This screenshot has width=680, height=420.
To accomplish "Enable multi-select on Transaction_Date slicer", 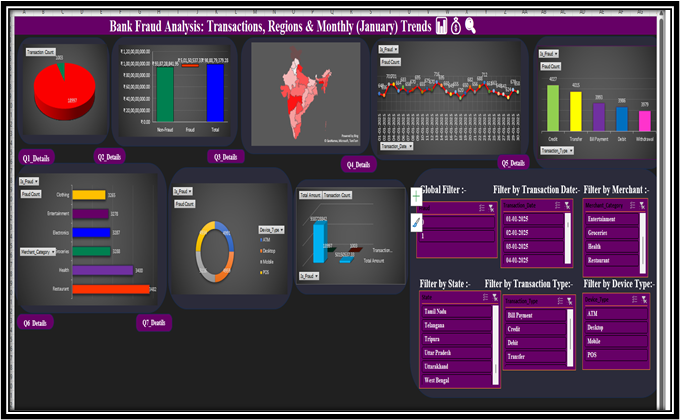I will 557,205.
